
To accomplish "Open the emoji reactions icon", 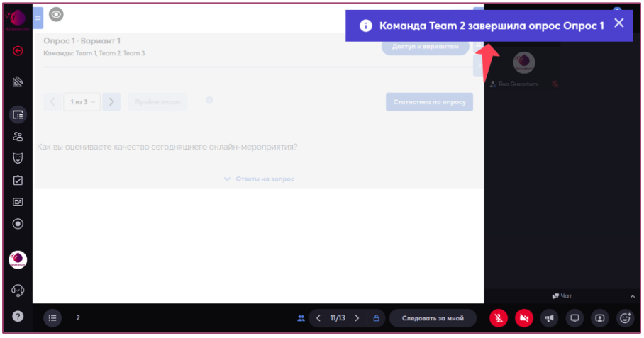I will click(x=625, y=318).
